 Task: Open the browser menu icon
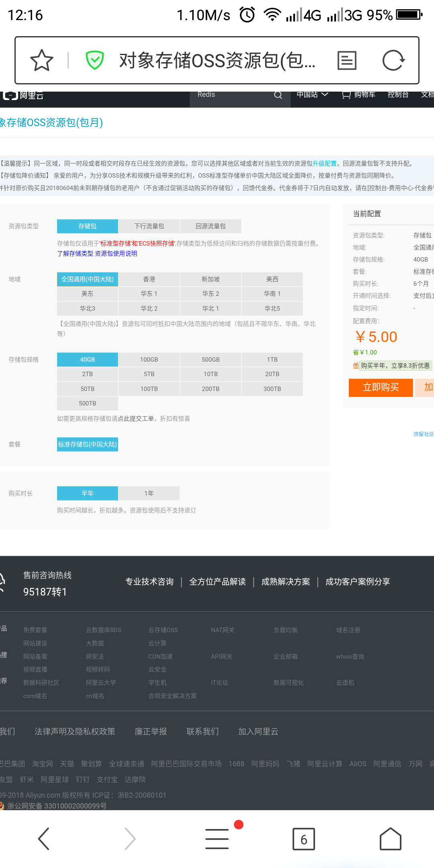tap(217, 839)
